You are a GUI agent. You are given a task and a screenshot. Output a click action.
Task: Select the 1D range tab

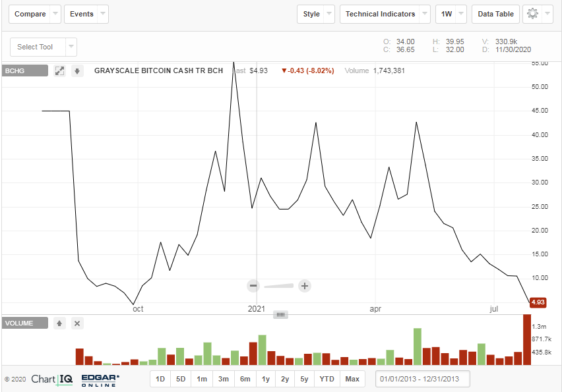click(x=160, y=379)
